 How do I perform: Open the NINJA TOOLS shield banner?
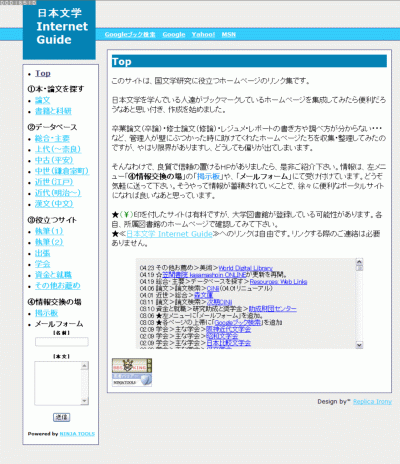pyautogui.click(x=132, y=380)
